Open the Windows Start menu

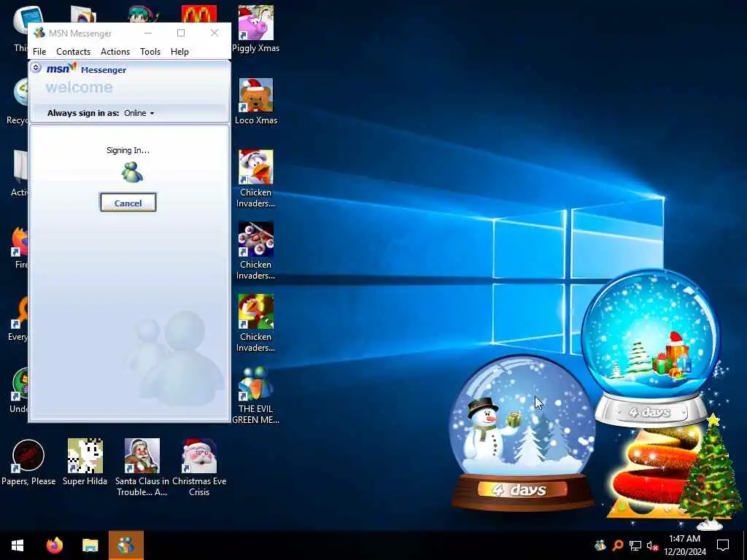pyautogui.click(x=18, y=545)
